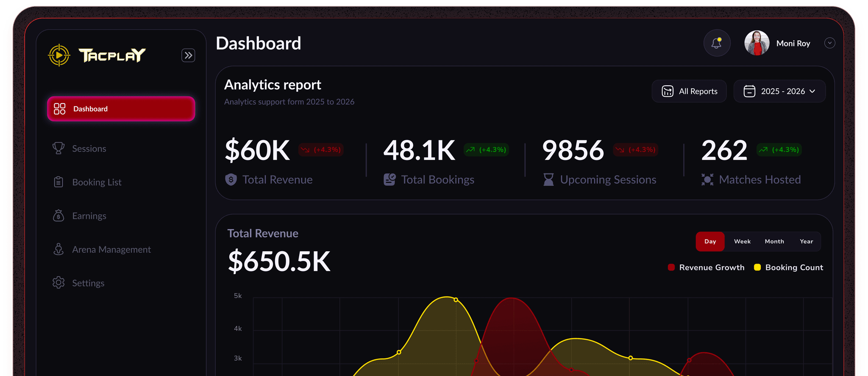The width and height of the screenshot is (868, 376).
Task: Click the 4k y-axis label
Action: tap(238, 328)
